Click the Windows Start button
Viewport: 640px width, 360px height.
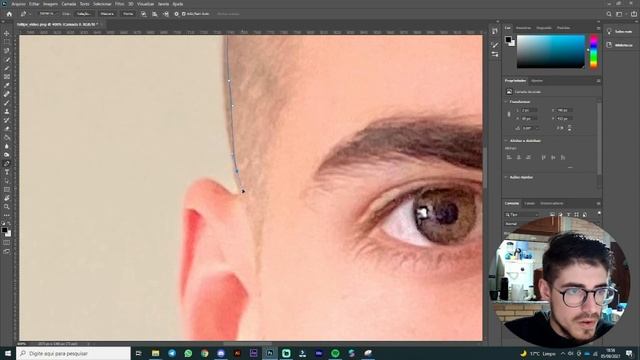[8, 353]
